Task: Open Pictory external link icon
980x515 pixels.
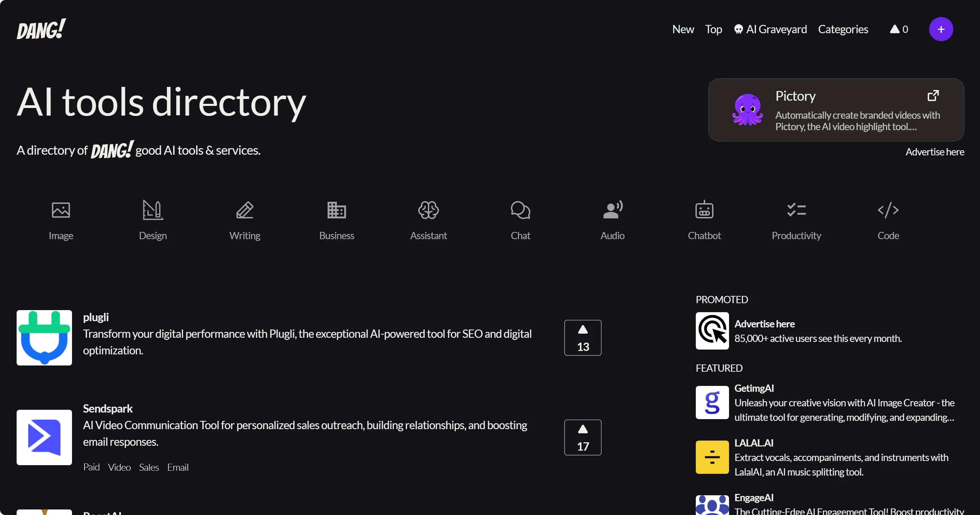Action: [x=933, y=96]
